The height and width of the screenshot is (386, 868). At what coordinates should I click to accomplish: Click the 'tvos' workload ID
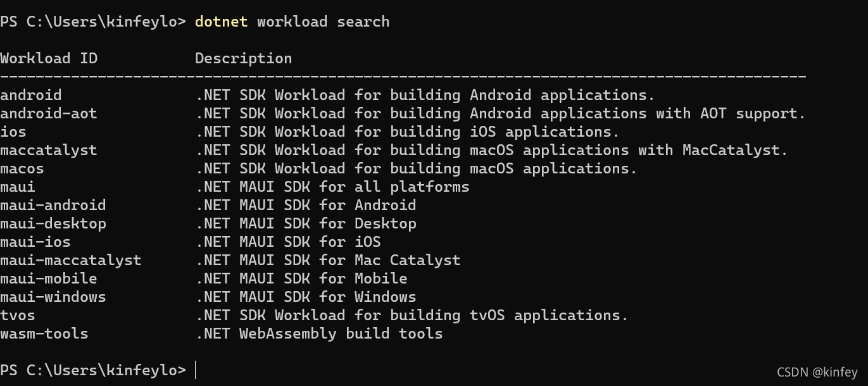click(18, 315)
